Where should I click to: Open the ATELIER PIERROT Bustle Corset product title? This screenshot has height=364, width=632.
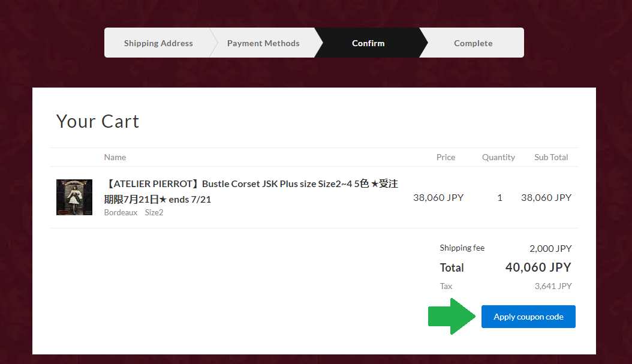click(251, 191)
